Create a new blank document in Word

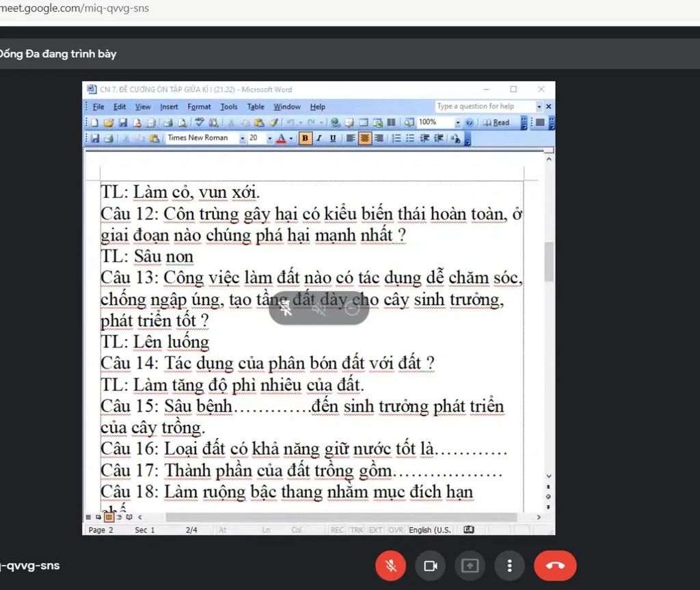pyautogui.click(x=94, y=123)
